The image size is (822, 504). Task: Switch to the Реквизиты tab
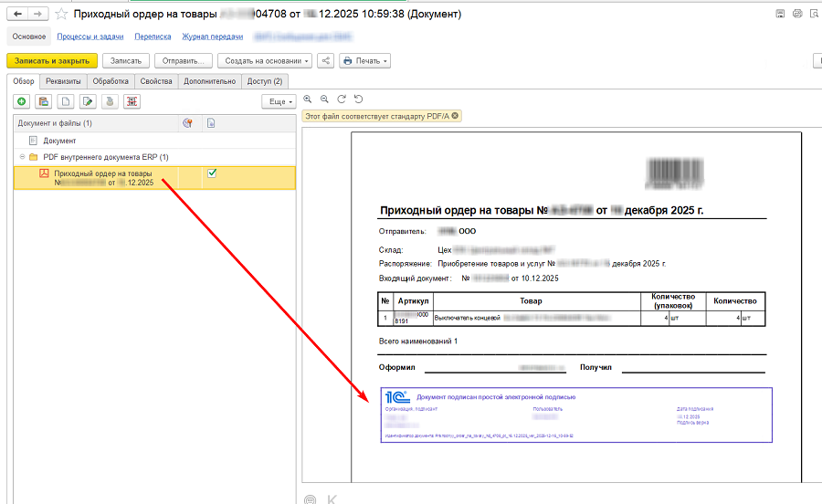click(63, 81)
